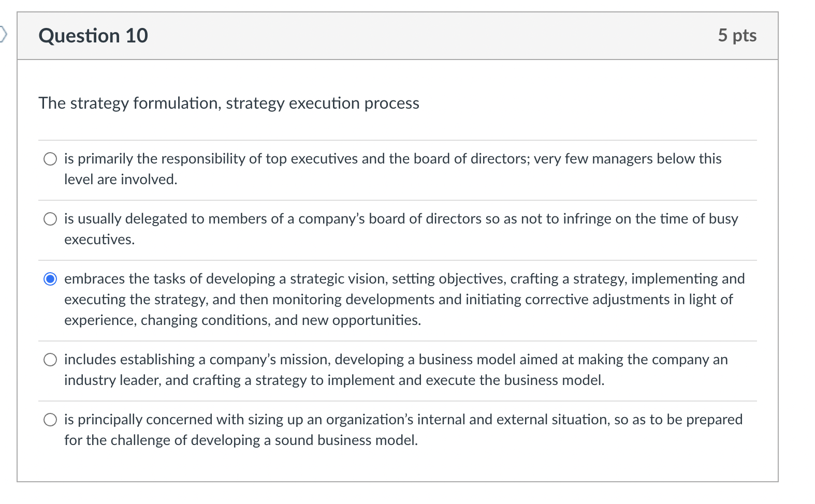
Task: Click the '5 pts' label
Action: [737, 35]
